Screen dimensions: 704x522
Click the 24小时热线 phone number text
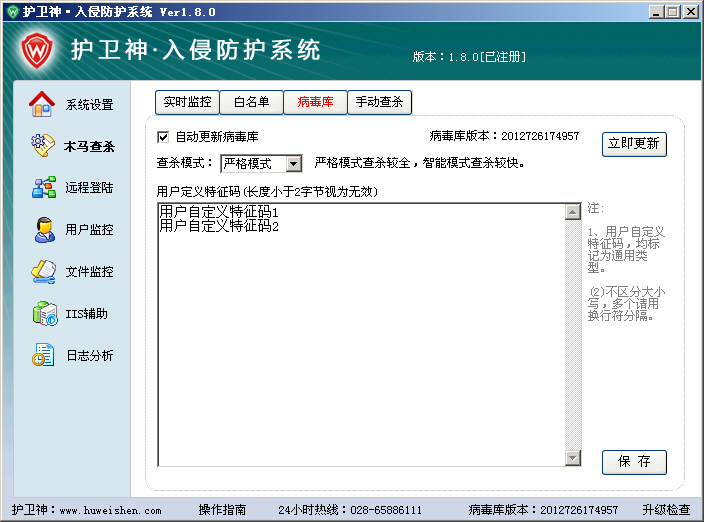(x=350, y=510)
